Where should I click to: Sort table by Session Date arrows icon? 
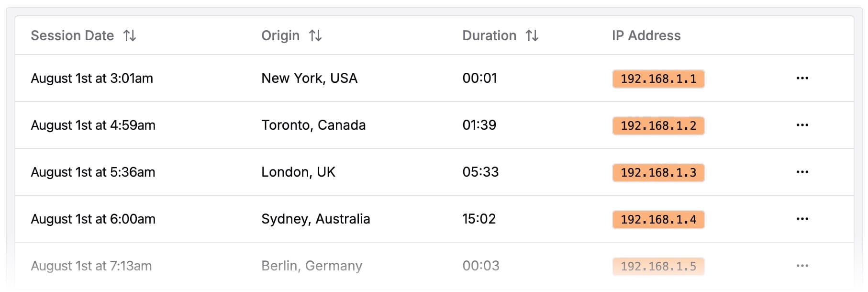130,35
